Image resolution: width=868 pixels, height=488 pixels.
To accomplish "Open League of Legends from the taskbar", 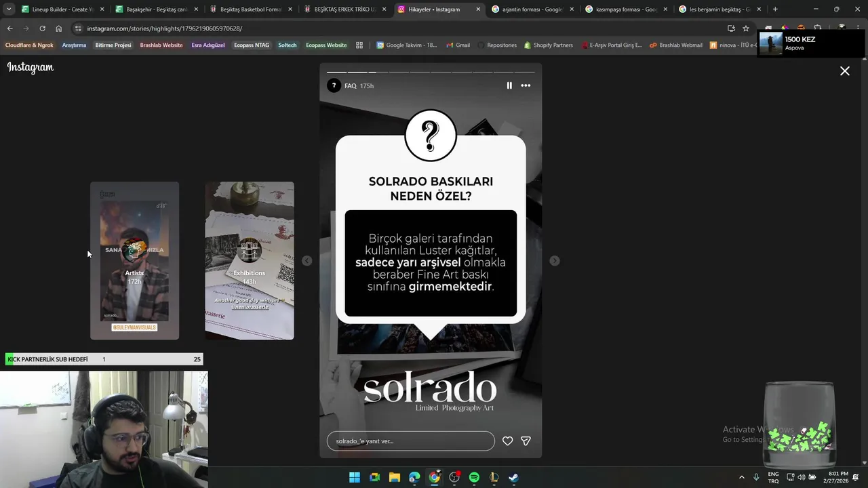I will (494, 477).
